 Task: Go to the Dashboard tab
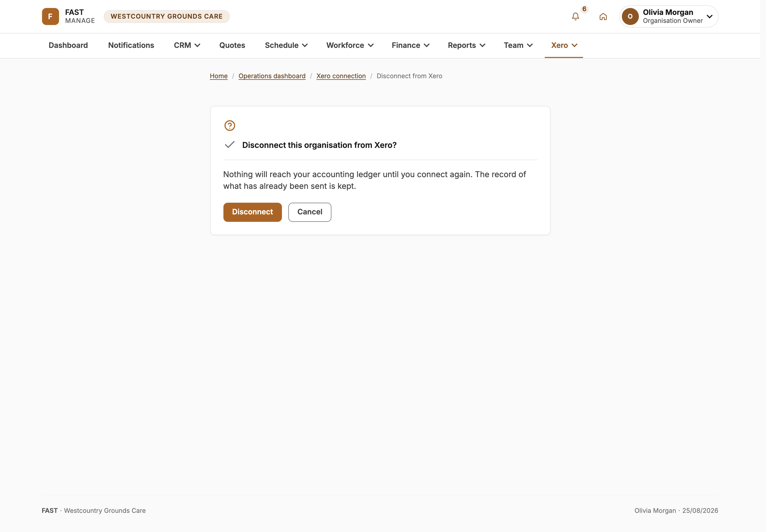68,45
